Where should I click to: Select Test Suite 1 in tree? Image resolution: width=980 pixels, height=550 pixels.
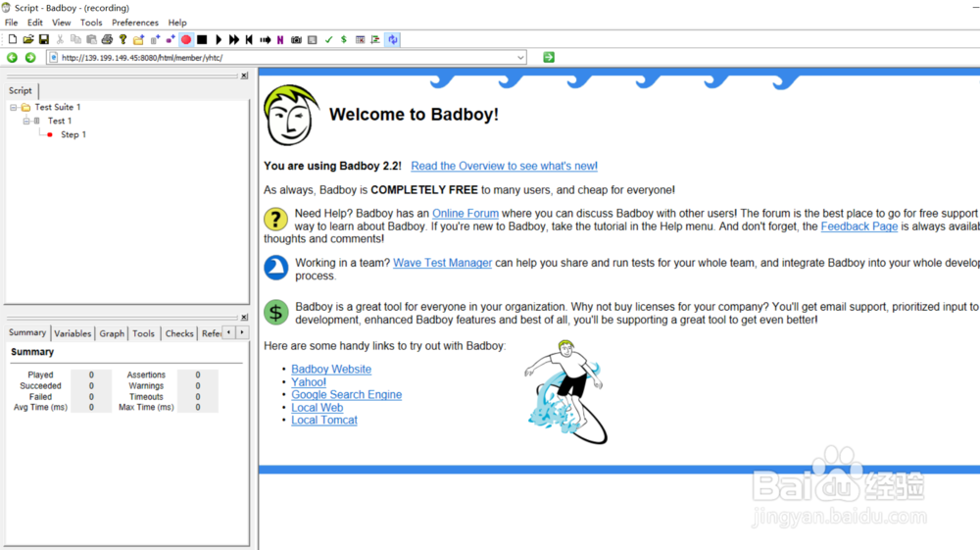pos(58,108)
